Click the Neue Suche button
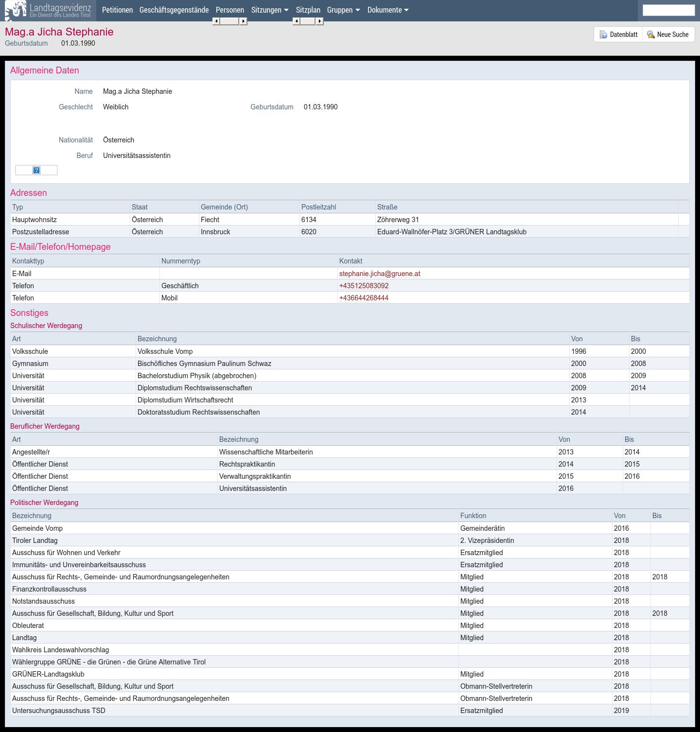700x732 pixels. coord(668,35)
